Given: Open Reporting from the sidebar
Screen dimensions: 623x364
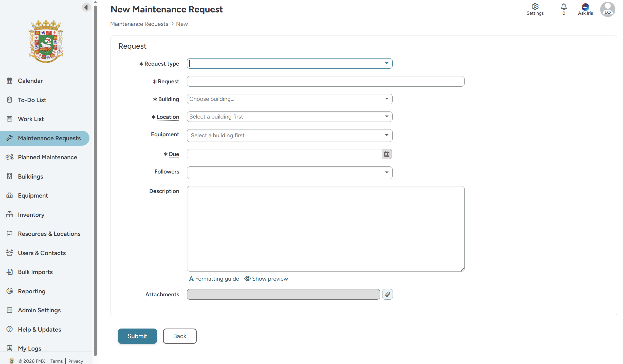Looking at the screenshot, I should (x=31, y=291).
